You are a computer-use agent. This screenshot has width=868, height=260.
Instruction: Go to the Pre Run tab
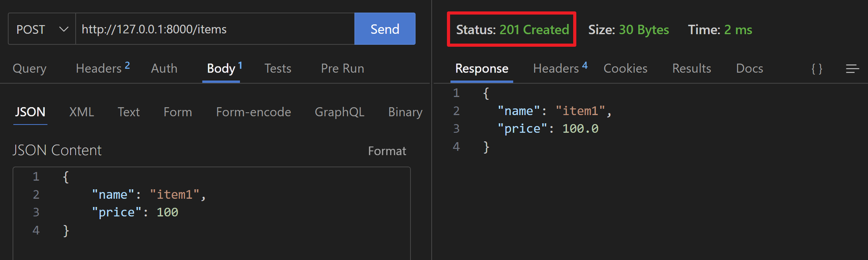tap(343, 68)
